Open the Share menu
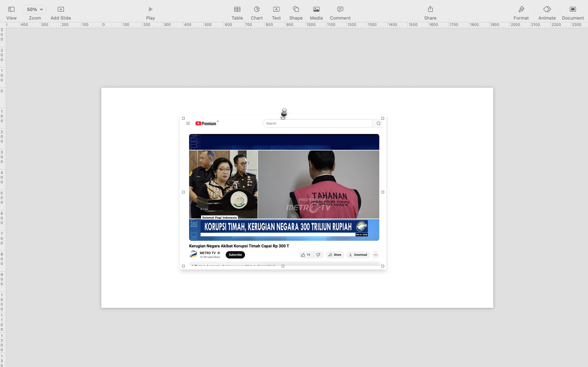The width and height of the screenshot is (588, 367). 430,9
